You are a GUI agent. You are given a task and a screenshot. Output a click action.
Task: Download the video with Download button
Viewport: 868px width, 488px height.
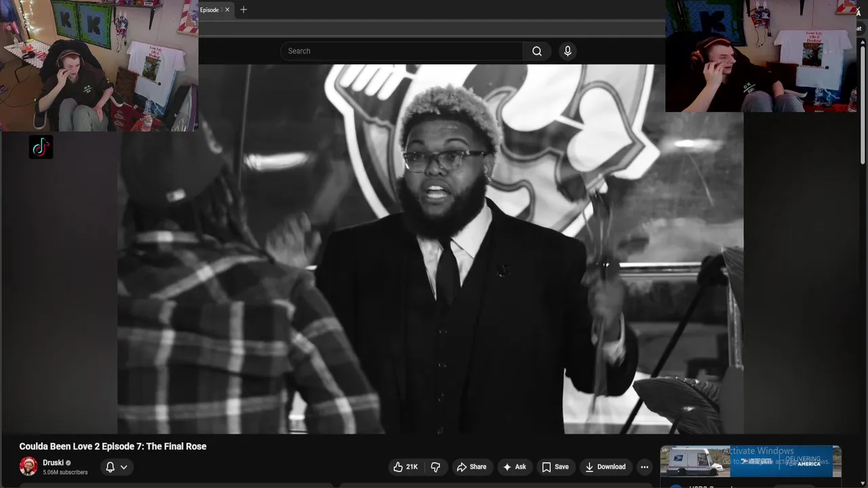(606, 467)
